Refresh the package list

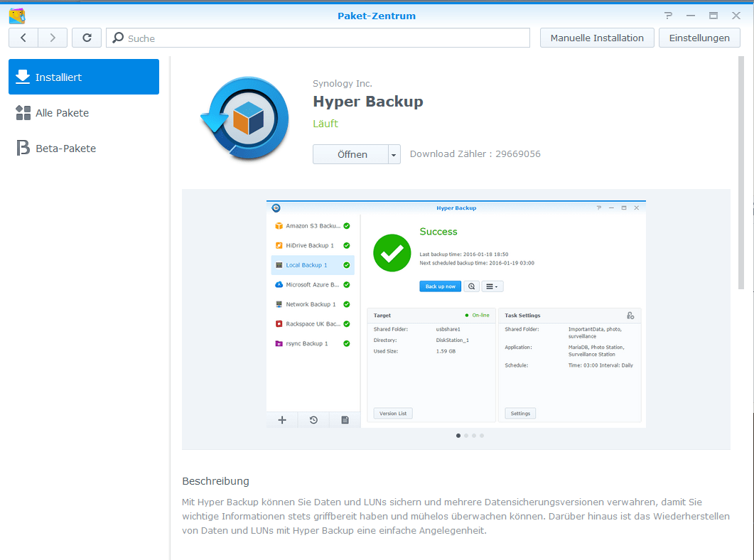[x=86, y=37]
